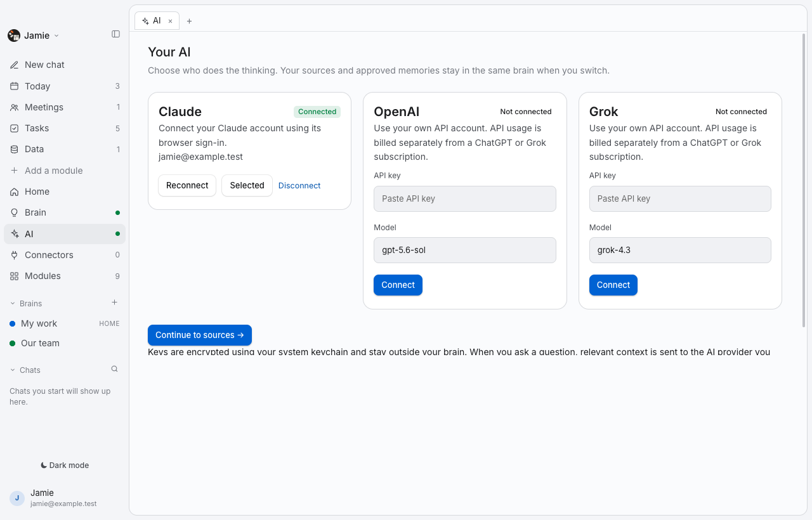Image resolution: width=812 pixels, height=520 pixels.
Task: Click the Grok API key field
Action: (680, 198)
